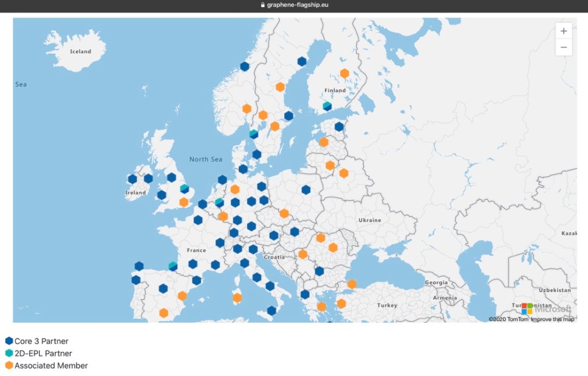Click the blue marker in northern Norway
The height and width of the screenshot is (376, 588).
pyautogui.click(x=245, y=67)
